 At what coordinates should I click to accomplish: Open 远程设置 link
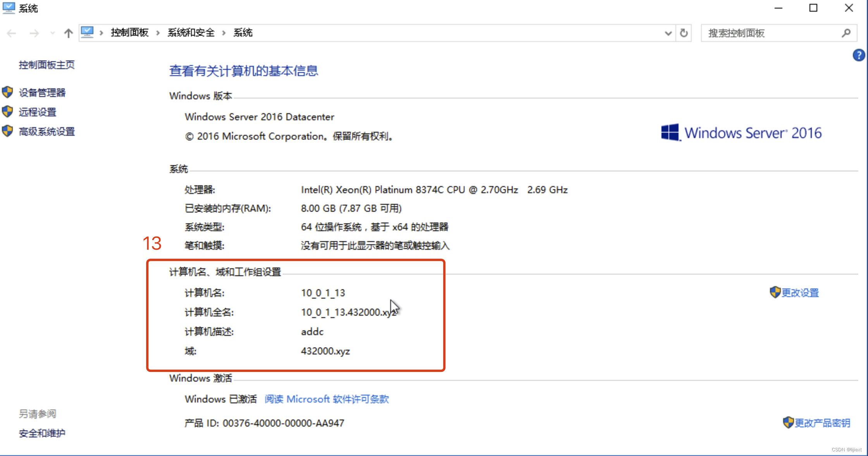click(38, 112)
